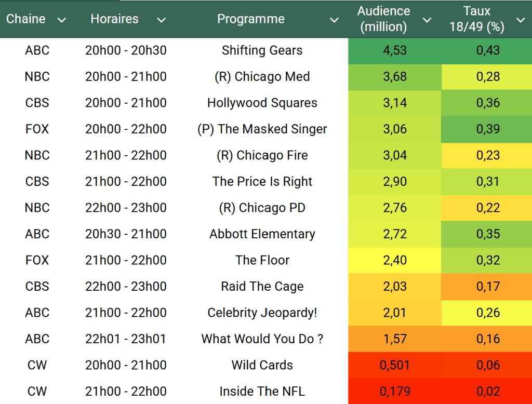Click the 22h01 - 23h01 time slot cell
The height and width of the screenshot is (404, 532).
[x=126, y=339]
